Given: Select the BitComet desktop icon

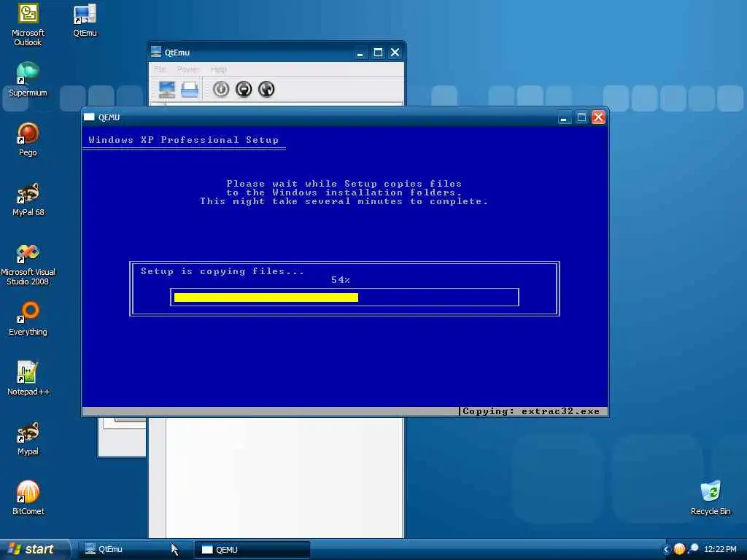Looking at the screenshot, I should [x=28, y=498].
